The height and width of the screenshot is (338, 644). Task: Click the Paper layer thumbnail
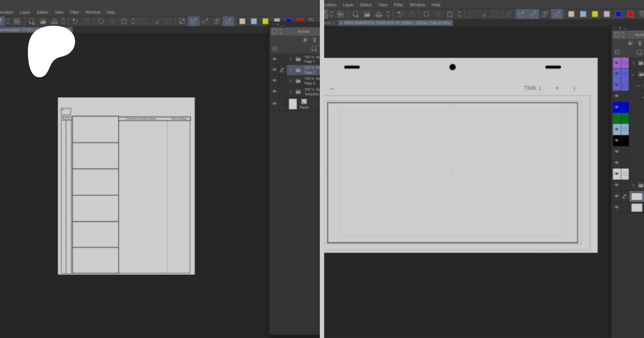(x=293, y=104)
